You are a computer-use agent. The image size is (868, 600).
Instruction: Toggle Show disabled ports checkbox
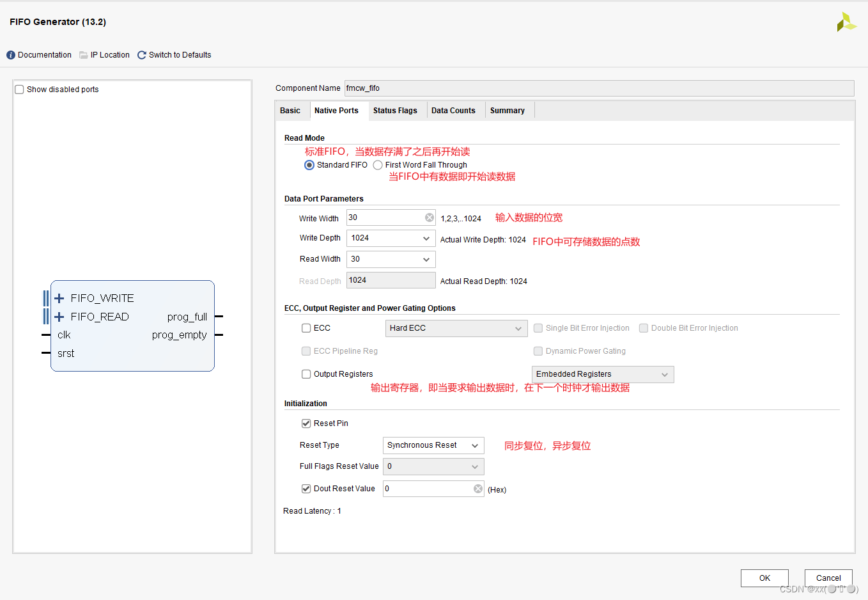click(19, 90)
